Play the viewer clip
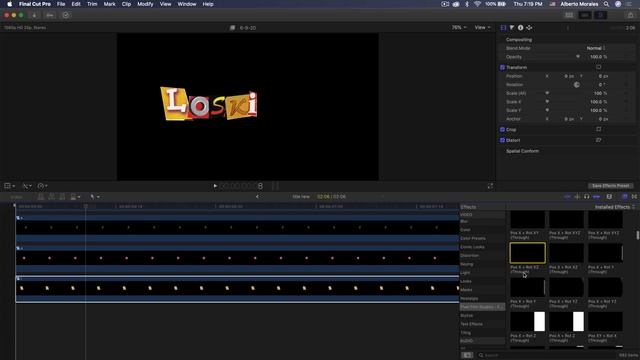Image resolution: width=640 pixels, height=360 pixels. click(x=215, y=186)
